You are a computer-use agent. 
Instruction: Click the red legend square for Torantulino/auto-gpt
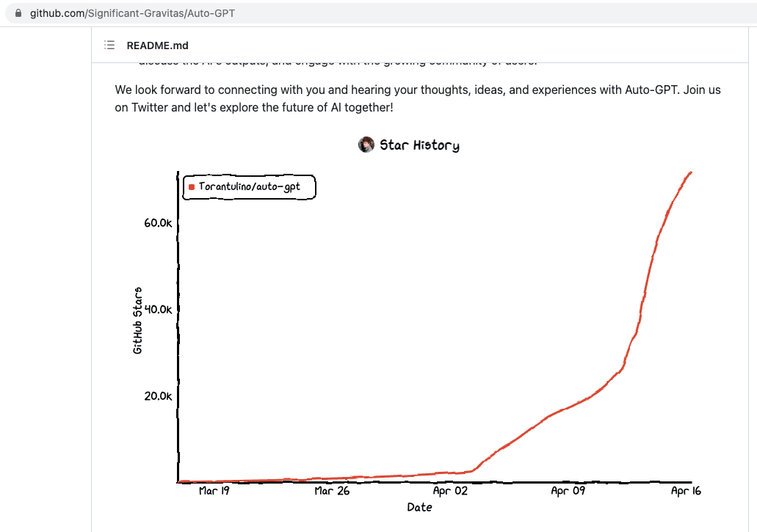[192, 187]
